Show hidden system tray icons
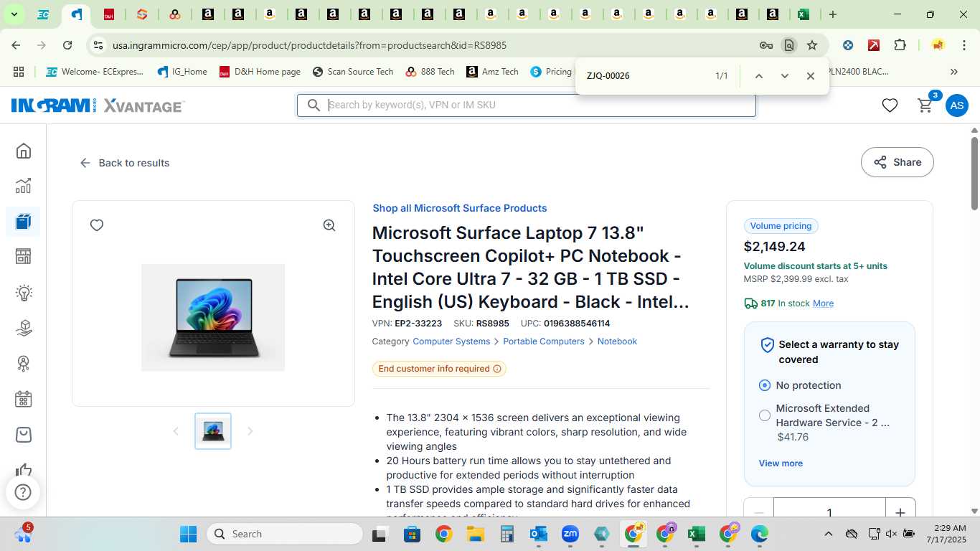 (x=828, y=534)
